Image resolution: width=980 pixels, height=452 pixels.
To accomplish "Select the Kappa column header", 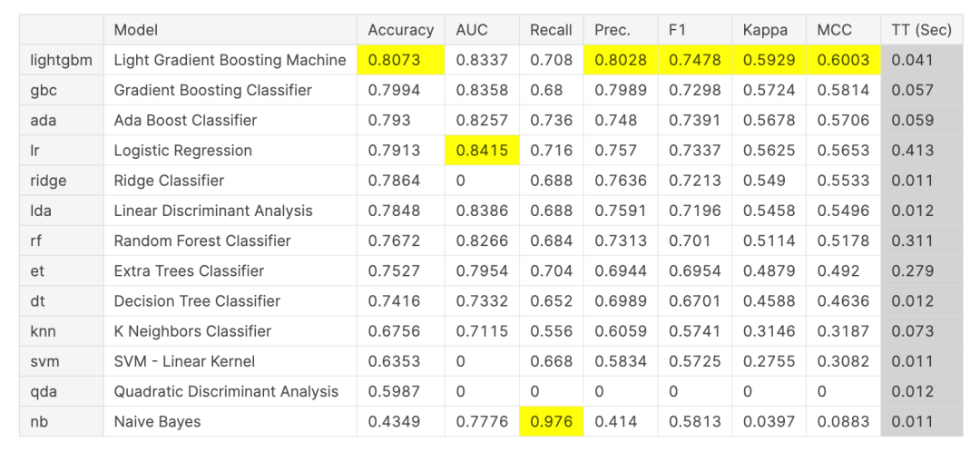I will pyautogui.click(x=764, y=30).
